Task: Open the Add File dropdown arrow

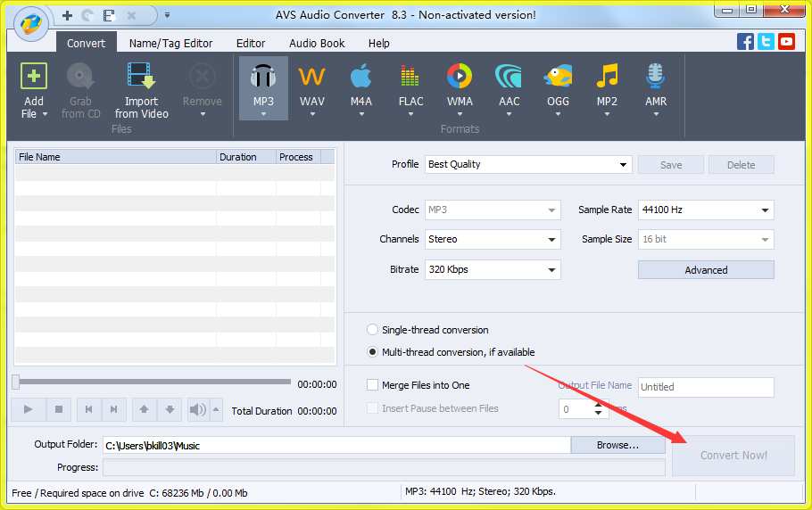Action: tap(45, 114)
